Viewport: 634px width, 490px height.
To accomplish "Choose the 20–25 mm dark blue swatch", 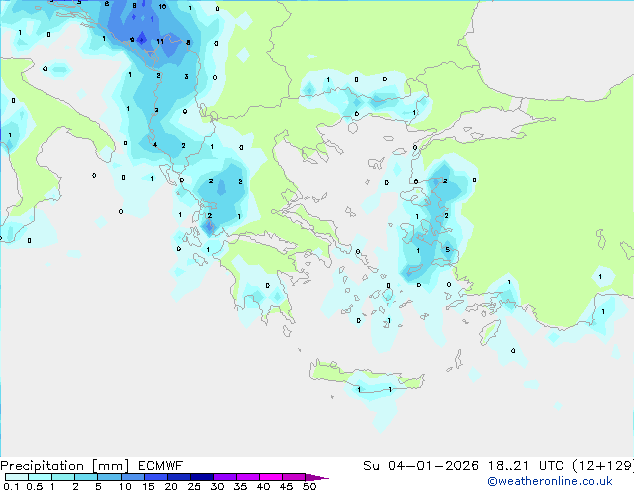I will [x=178, y=477].
